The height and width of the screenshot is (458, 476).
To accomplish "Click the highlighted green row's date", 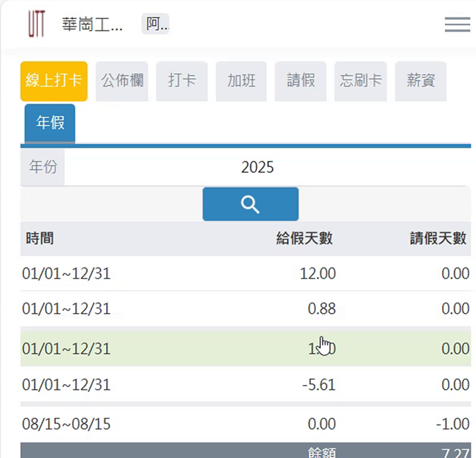I will click(66, 349).
